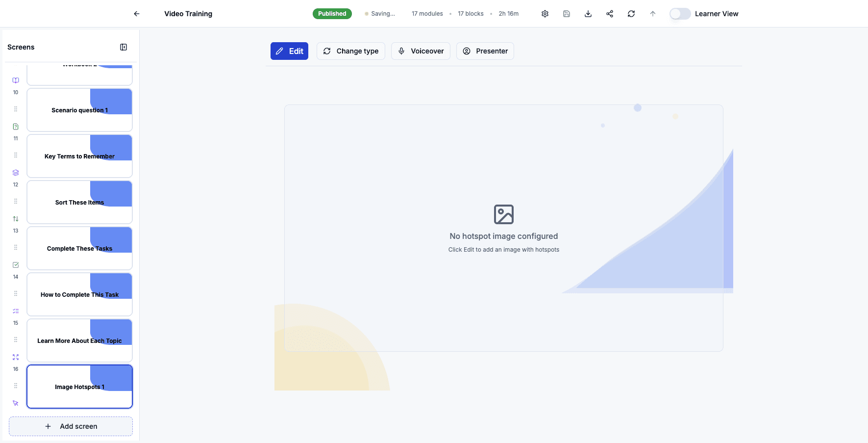868x443 pixels.
Task: Click the Edit button above the canvas
Action: pyautogui.click(x=289, y=51)
